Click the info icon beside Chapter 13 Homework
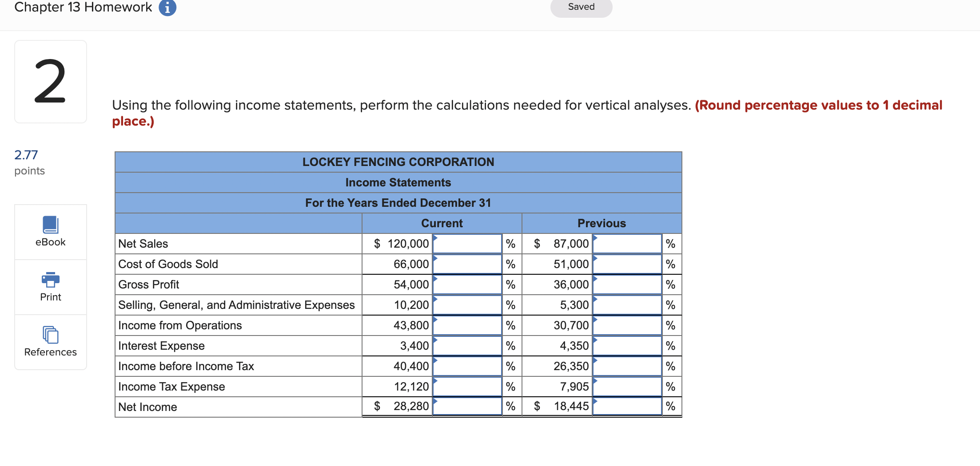 [167, 7]
